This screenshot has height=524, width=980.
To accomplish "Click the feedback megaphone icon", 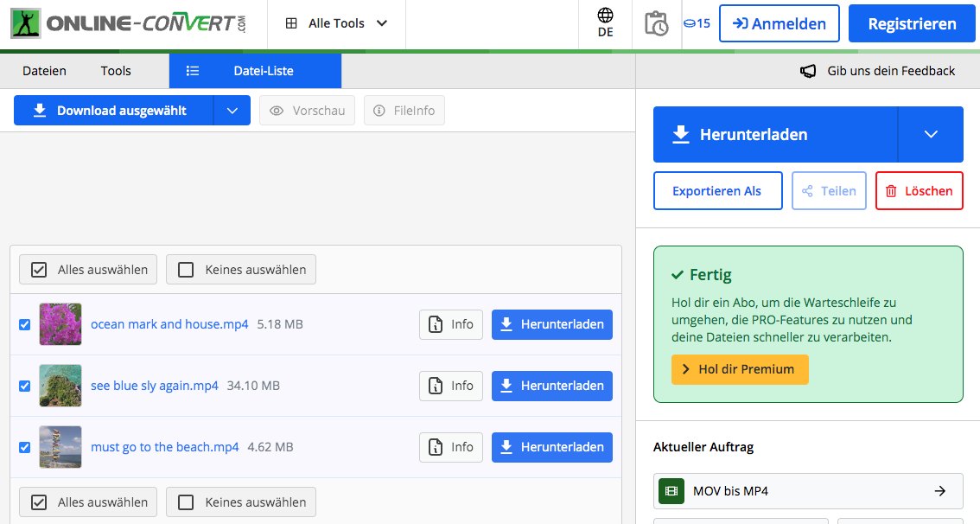I will [x=808, y=71].
